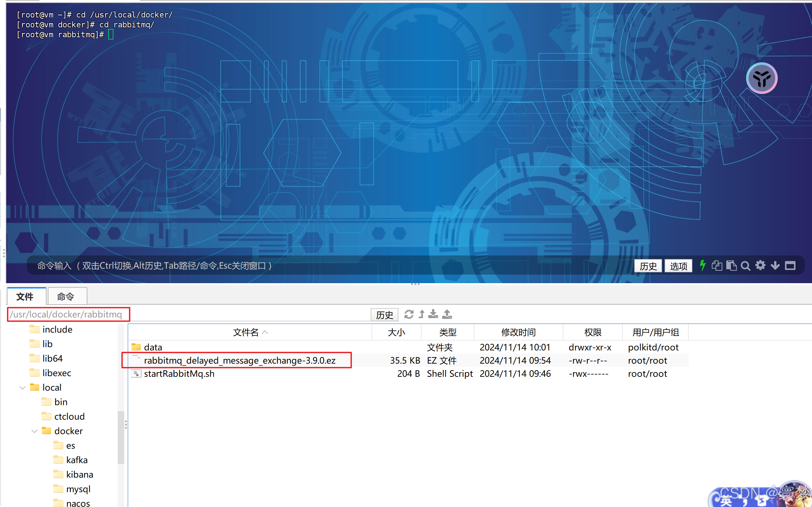Click the 选项 button in terminal bar
Viewport: 812px width, 507px height.
click(678, 265)
